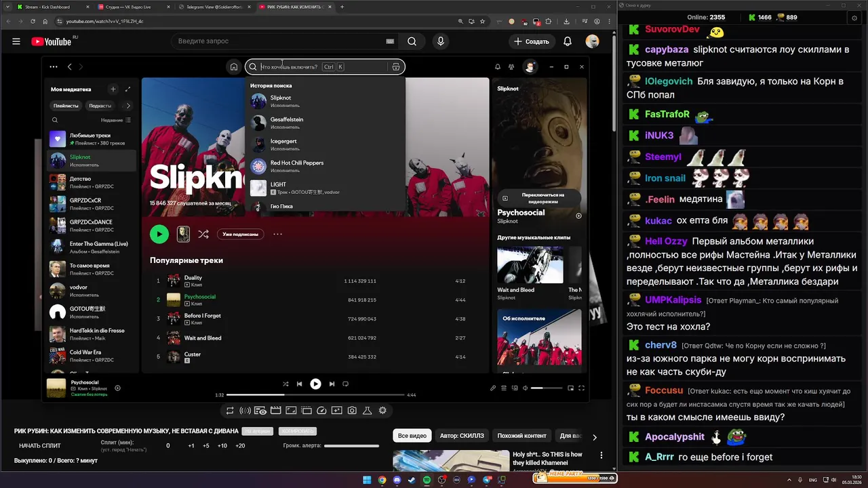The image size is (868, 488).
Task: Open lyrics microphone icon in player bar
Action: pos(493,388)
